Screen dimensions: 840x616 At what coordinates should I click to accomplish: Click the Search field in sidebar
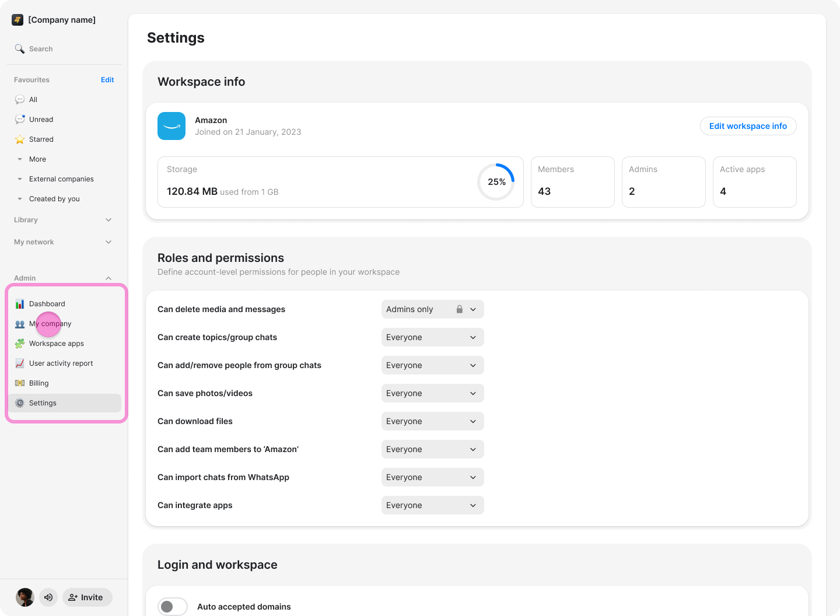click(64, 49)
